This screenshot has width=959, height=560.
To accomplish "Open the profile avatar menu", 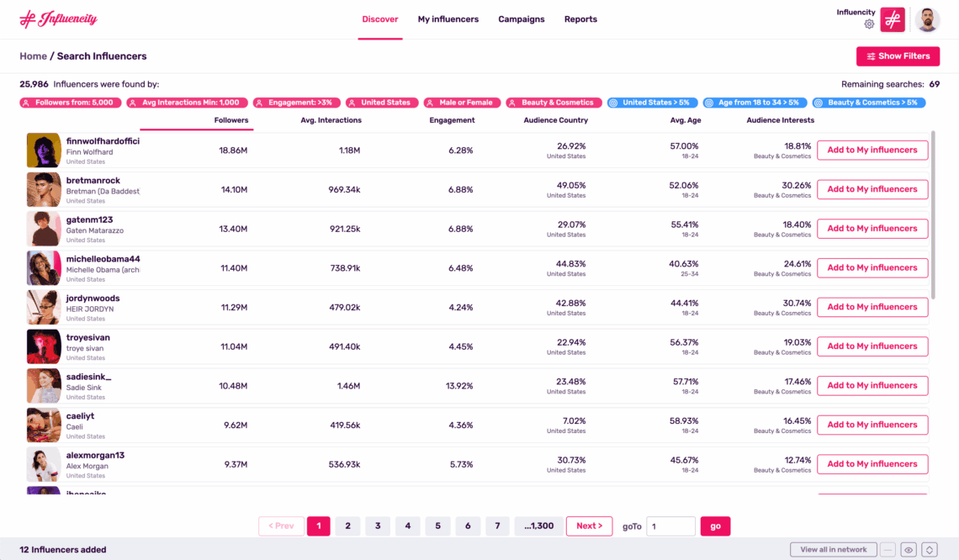I will point(927,18).
